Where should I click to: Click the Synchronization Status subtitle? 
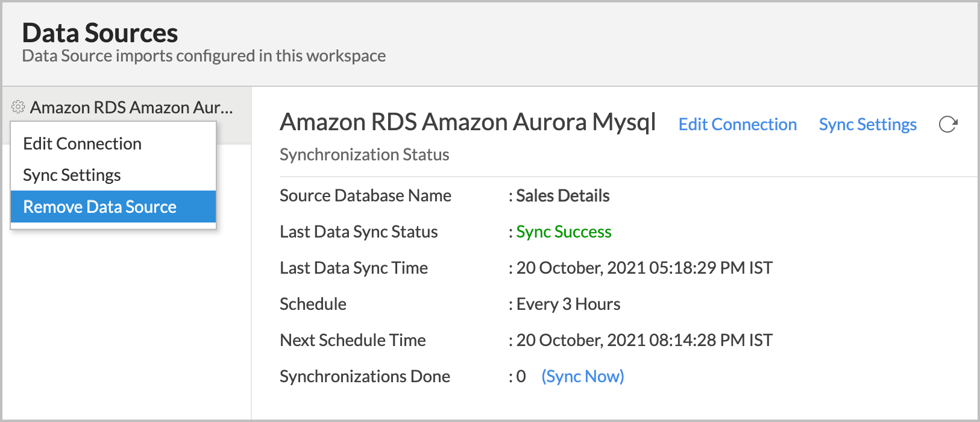coord(365,154)
